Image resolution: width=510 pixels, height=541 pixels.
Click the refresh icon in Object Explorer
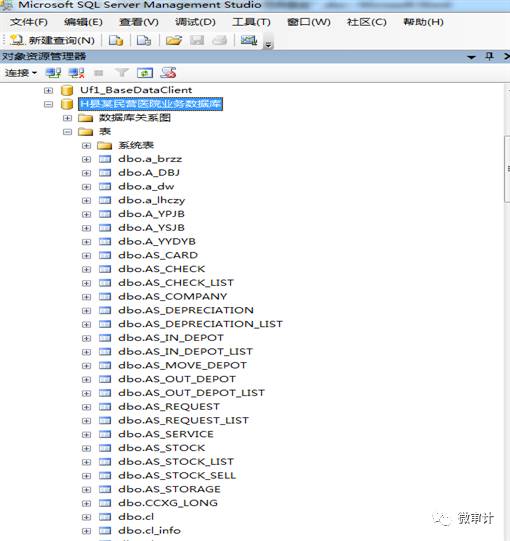(x=145, y=73)
